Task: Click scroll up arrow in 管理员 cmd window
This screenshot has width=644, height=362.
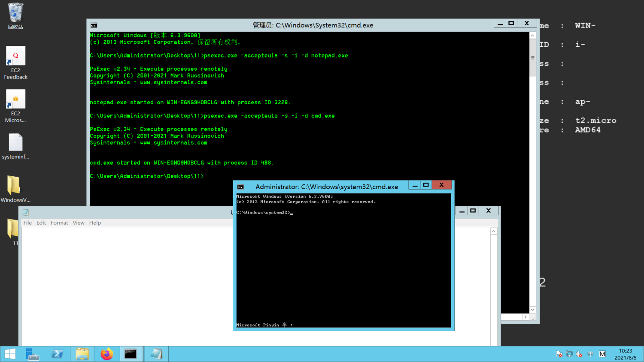Action: click(x=532, y=36)
